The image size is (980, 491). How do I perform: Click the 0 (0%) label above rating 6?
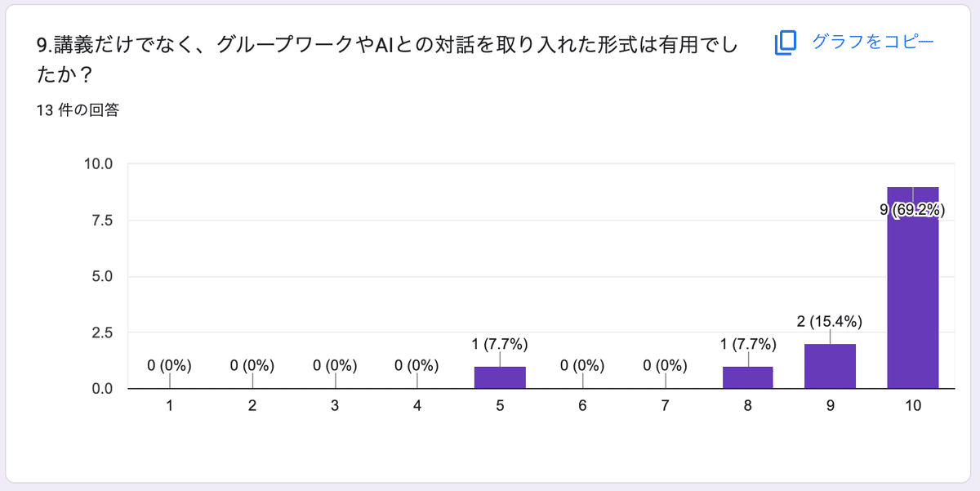tap(581, 366)
